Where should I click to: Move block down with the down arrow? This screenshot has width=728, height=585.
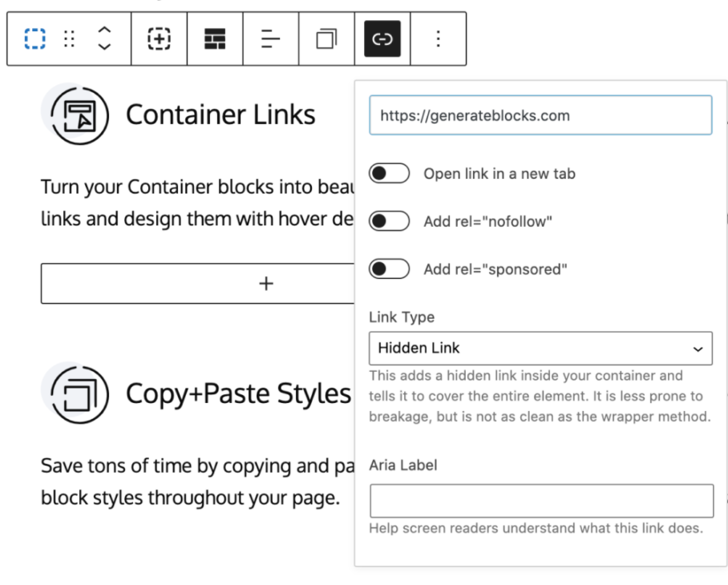pyautogui.click(x=104, y=46)
